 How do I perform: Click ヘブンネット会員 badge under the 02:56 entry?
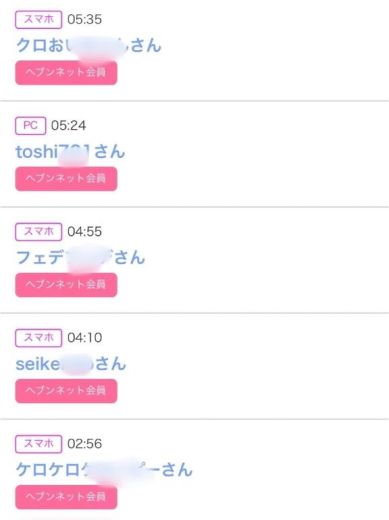pyautogui.click(x=66, y=497)
